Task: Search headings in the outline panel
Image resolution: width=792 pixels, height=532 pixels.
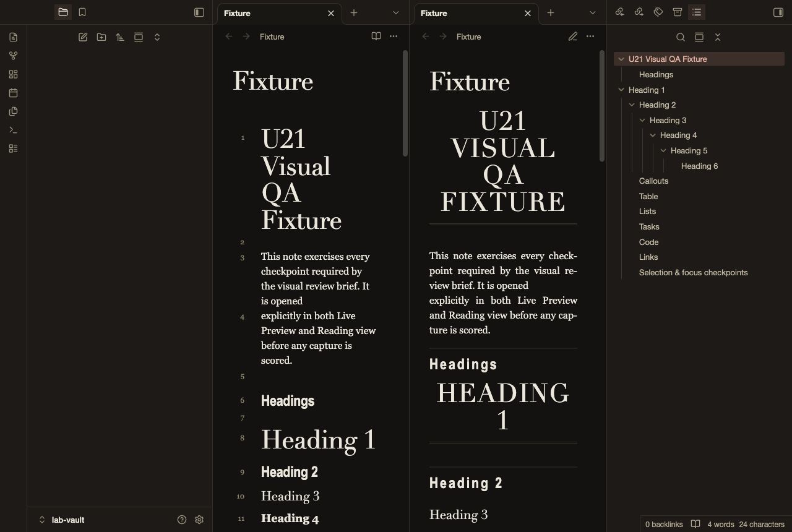Action: click(681, 37)
